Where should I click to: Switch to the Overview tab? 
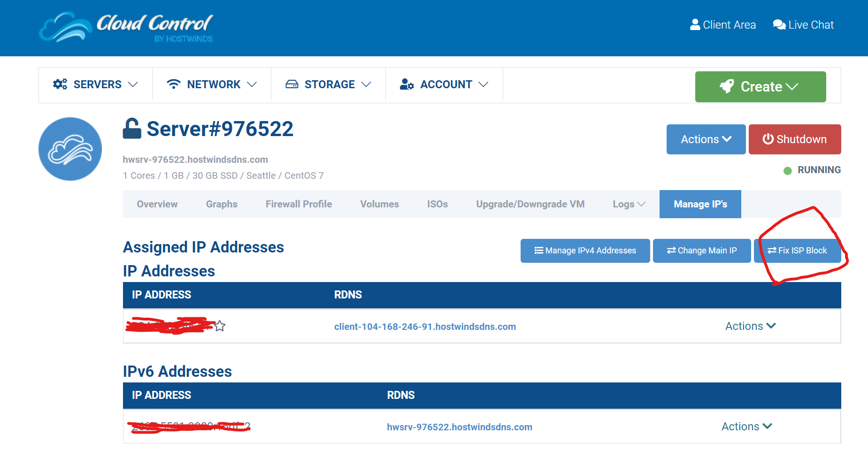point(157,204)
